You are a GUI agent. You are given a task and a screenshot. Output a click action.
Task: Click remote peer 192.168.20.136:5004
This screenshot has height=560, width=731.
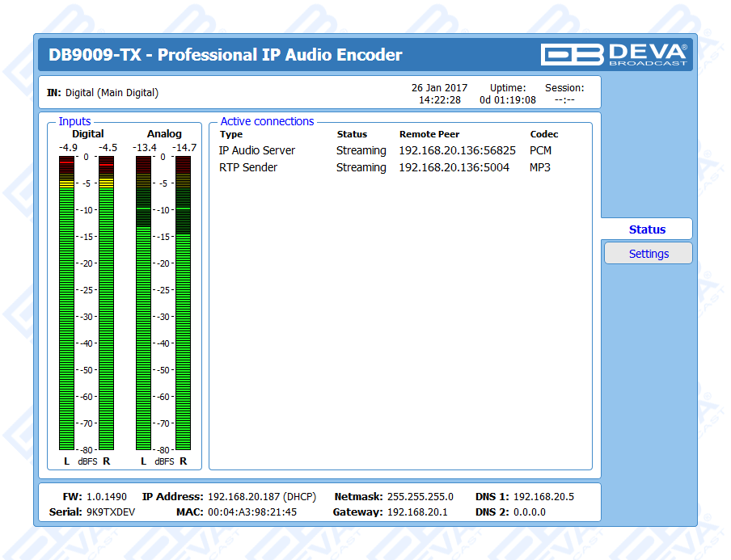[x=454, y=167]
